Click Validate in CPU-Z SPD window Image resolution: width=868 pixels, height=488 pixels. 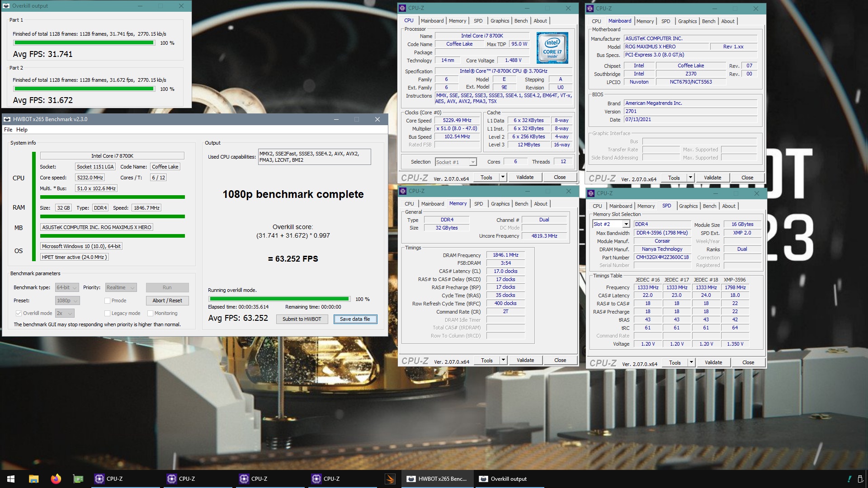(x=713, y=362)
